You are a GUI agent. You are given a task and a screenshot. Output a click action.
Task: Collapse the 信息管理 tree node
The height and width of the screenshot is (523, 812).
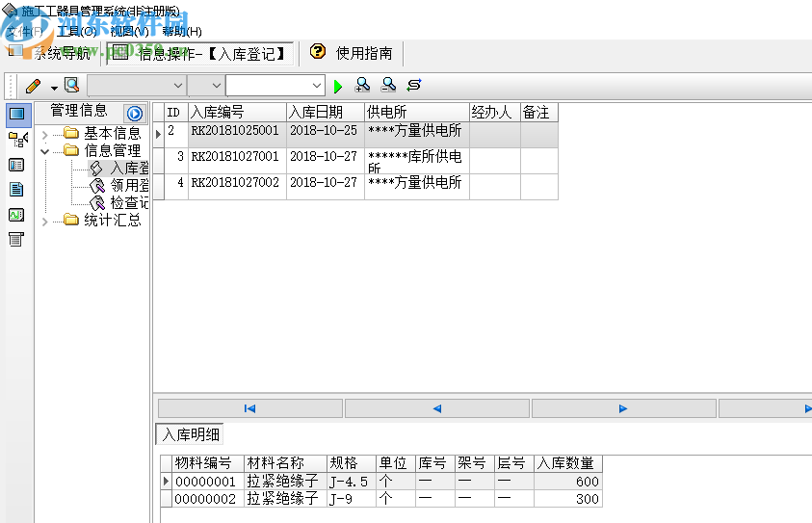coord(45,152)
